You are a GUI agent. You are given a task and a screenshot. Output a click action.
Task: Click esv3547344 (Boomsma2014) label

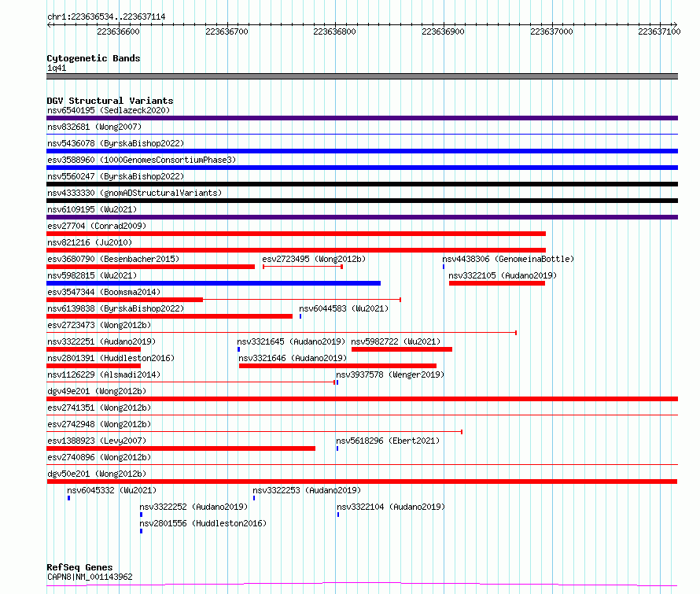104,292
